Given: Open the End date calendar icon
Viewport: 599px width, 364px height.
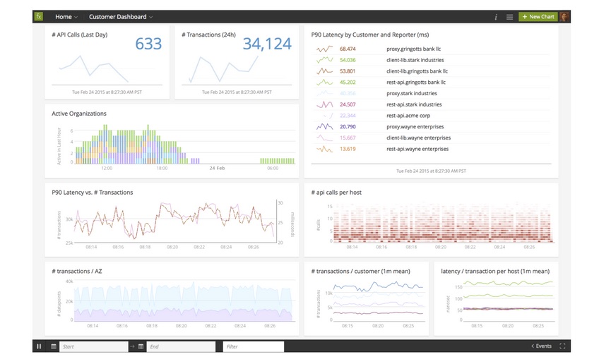Looking at the screenshot, I should tap(141, 346).
